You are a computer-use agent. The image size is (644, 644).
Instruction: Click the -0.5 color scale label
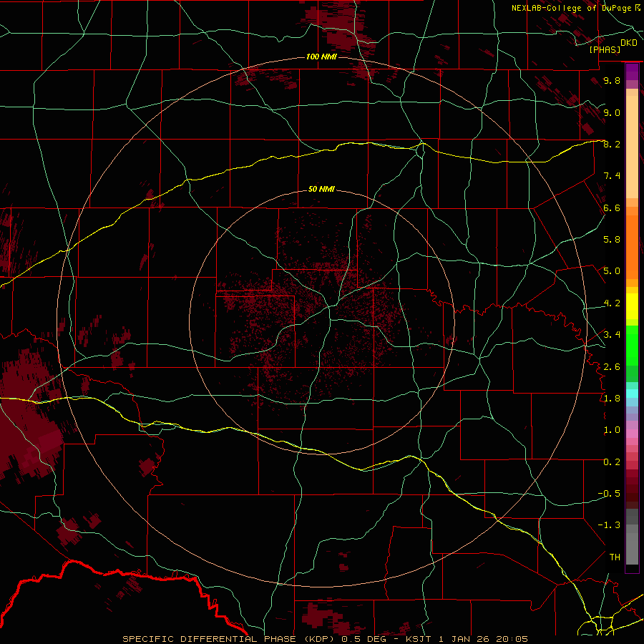[609, 494]
